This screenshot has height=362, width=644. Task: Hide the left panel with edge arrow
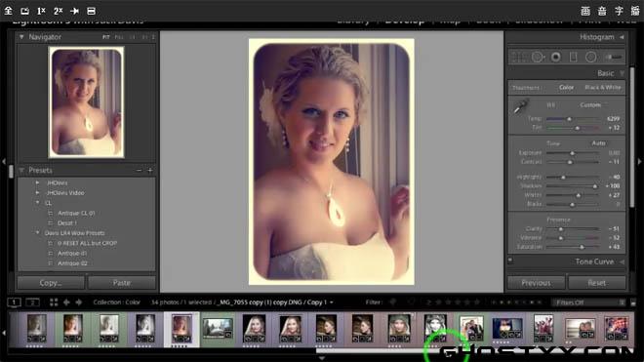4,161
